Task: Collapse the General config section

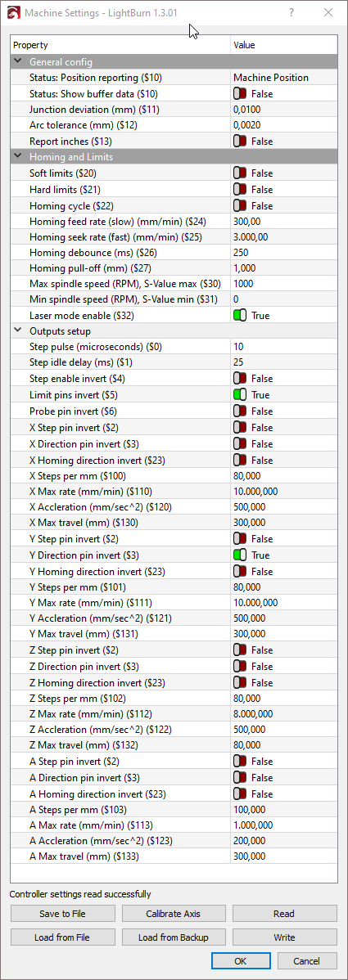Action: [x=18, y=62]
